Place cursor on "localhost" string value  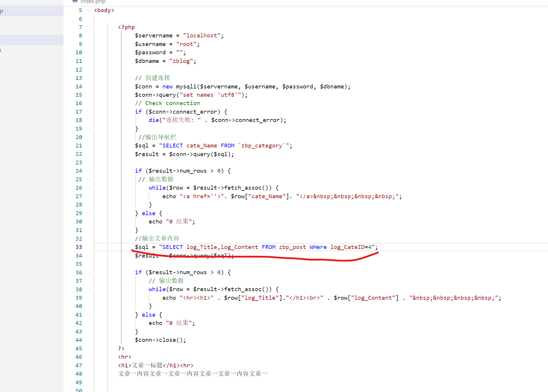202,36
